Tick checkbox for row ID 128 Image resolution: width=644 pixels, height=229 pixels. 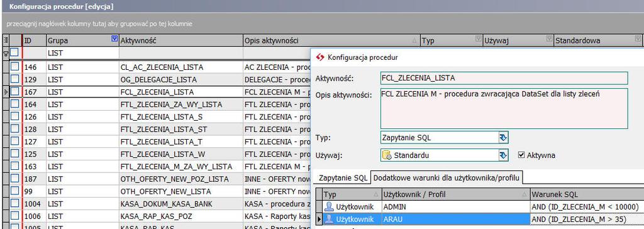15,129
